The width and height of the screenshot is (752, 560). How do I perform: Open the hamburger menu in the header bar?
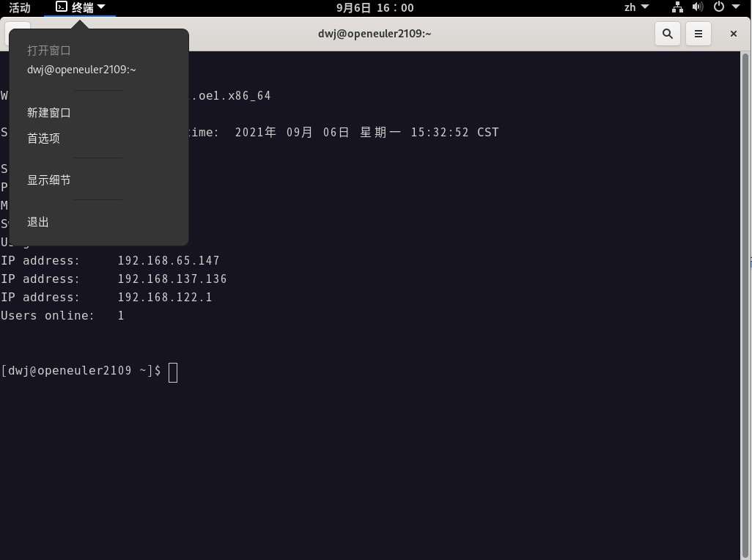698,34
